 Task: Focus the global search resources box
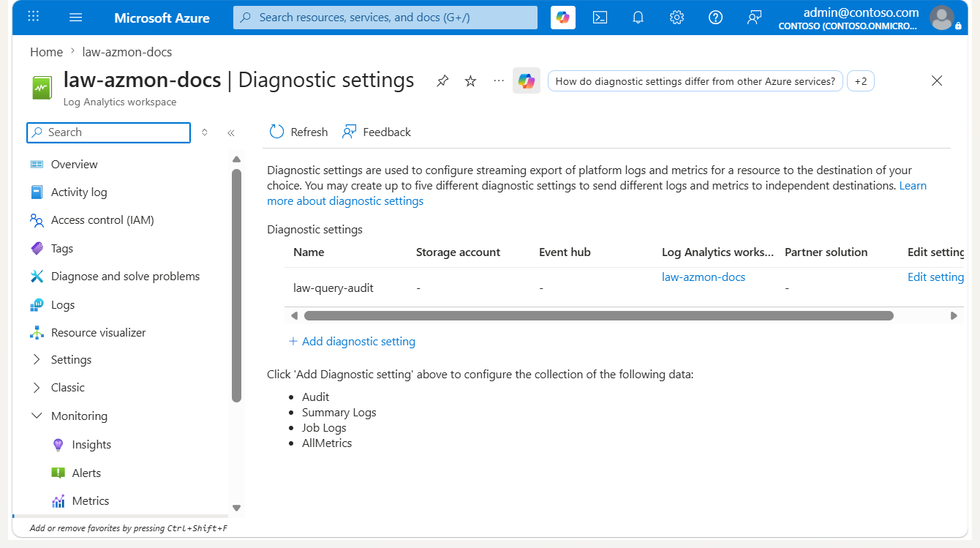(385, 18)
